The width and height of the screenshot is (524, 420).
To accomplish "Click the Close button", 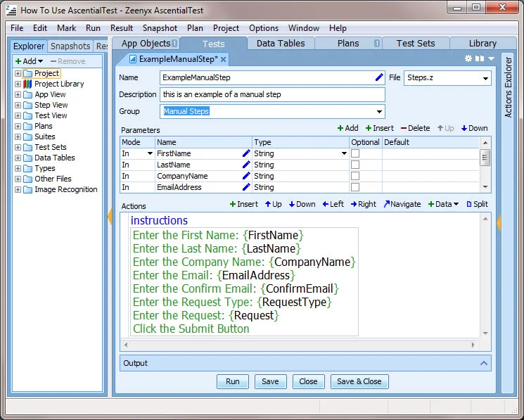I will 309,381.
